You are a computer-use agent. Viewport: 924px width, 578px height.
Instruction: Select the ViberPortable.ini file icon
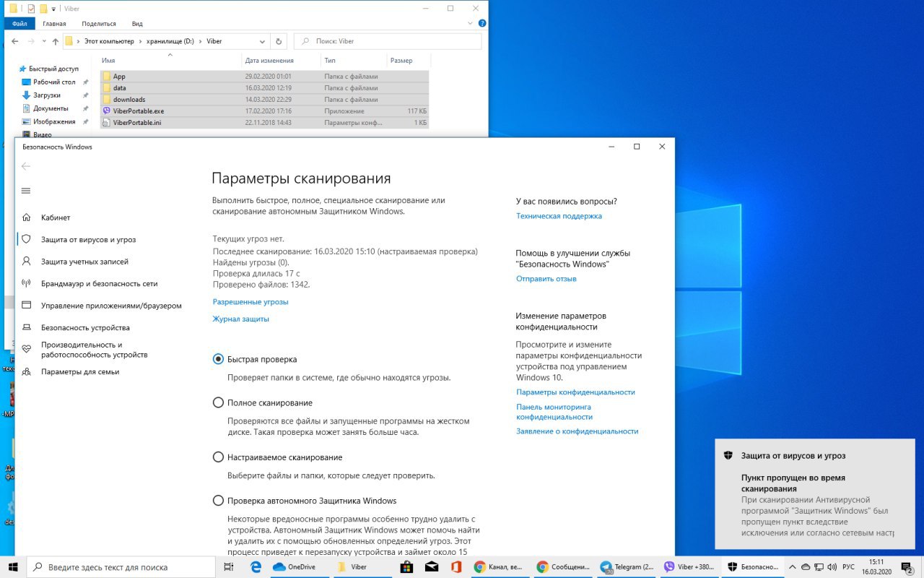[x=107, y=123]
